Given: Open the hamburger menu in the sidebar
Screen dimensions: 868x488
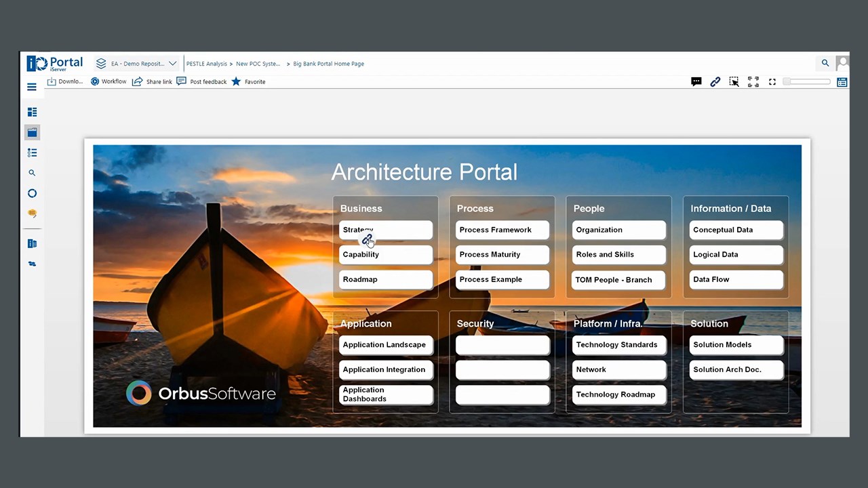Looking at the screenshot, I should pyautogui.click(x=32, y=87).
